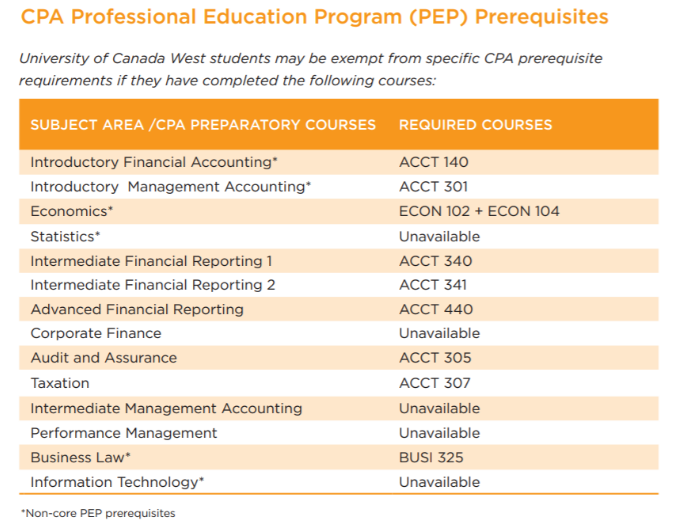Viewport: 679px width, 523px height.
Task: Select the Introductory Financial Accounting row label
Action: click(154, 162)
